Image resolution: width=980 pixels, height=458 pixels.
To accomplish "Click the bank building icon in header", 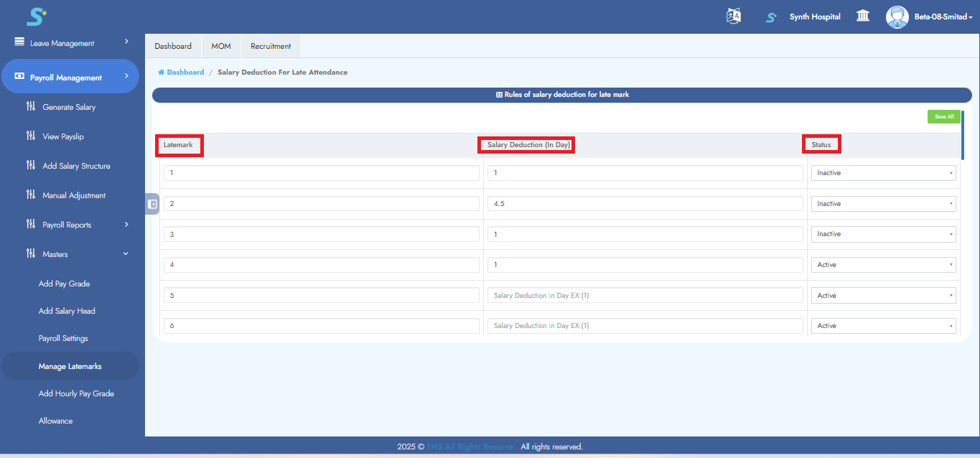I will [863, 17].
